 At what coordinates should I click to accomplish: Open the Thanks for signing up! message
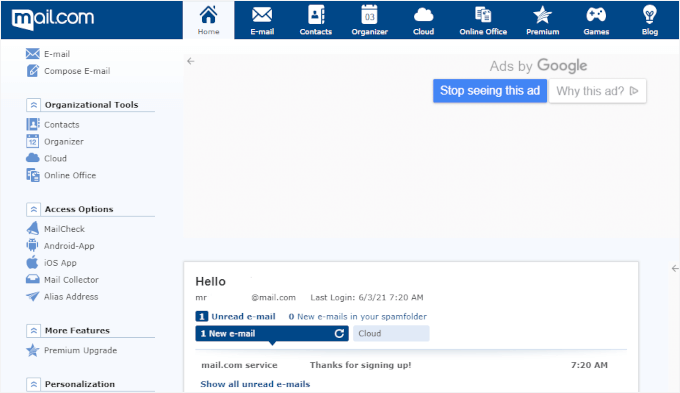point(360,365)
